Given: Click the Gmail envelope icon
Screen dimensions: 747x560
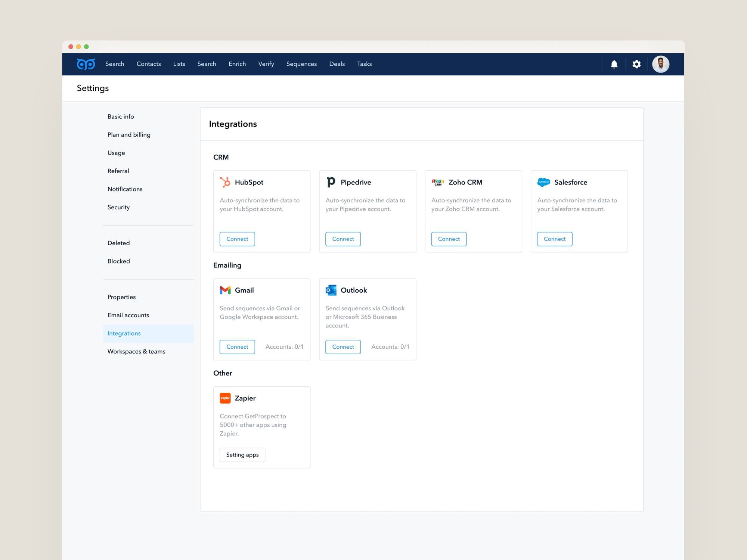Looking at the screenshot, I should (x=225, y=290).
